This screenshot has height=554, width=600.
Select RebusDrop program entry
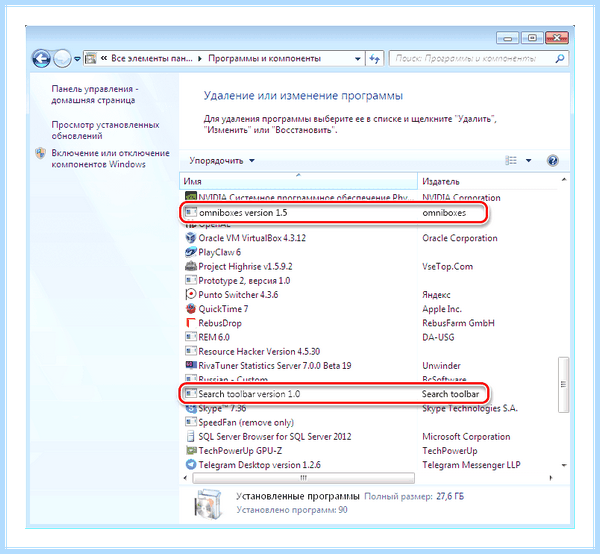(x=220, y=323)
